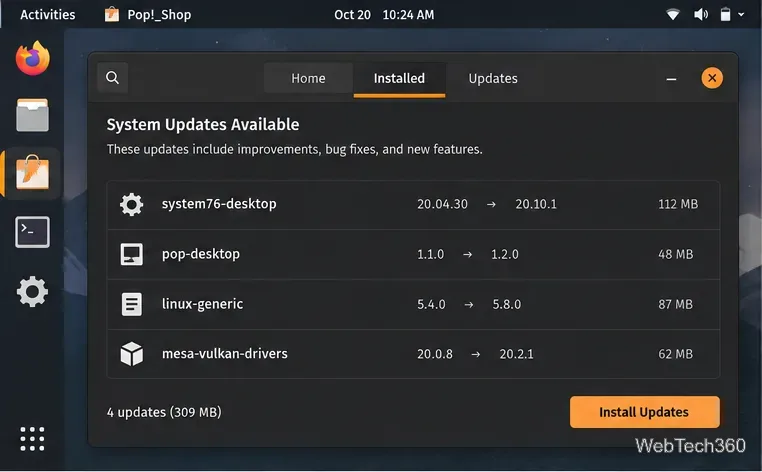This screenshot has width=762, height=472.
Task: Select the pop-desktop package name
Action: (x=201, y=254)
